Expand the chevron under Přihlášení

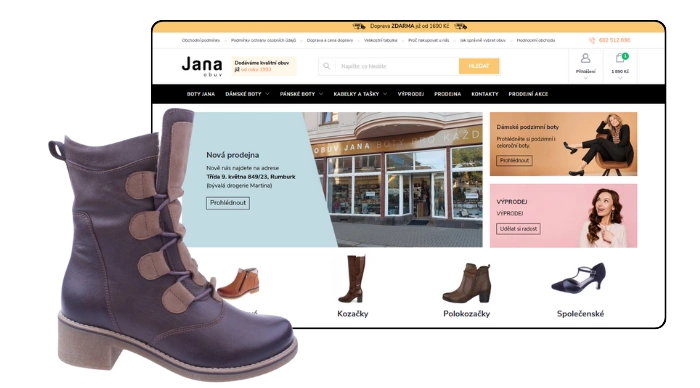(x=586, y=78)
